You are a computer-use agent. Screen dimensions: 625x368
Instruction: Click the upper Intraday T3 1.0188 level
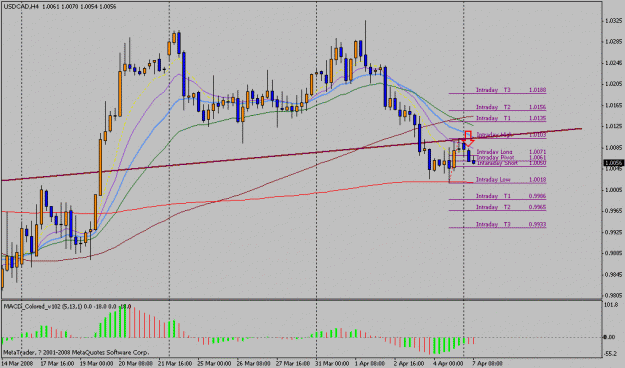coord(497,91)
